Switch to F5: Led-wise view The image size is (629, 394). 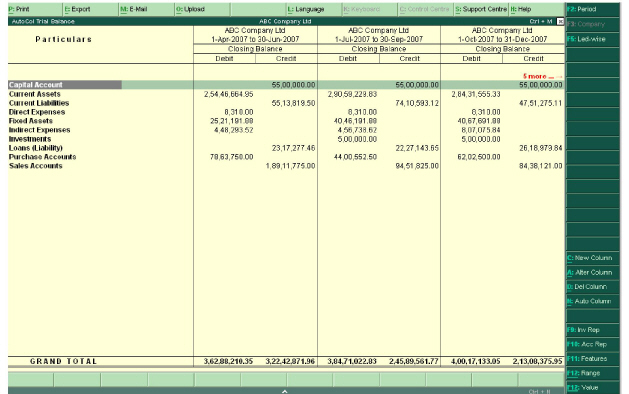coord(593,39)
